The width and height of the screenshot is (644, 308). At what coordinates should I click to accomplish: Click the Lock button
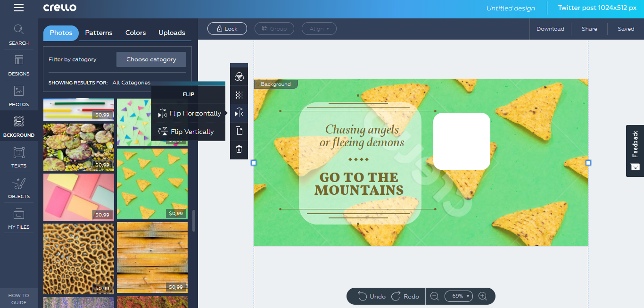pos(227,29)
